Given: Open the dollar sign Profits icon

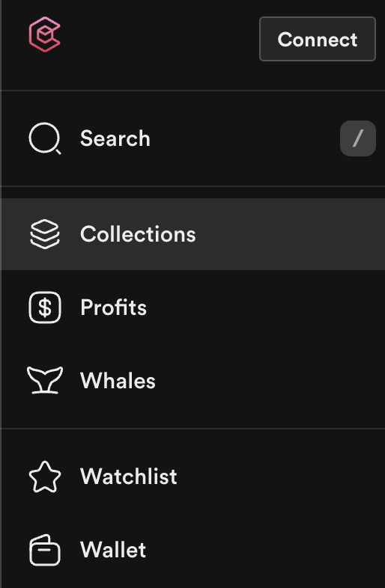Looking at the screenshot, I should coord(45,307).
